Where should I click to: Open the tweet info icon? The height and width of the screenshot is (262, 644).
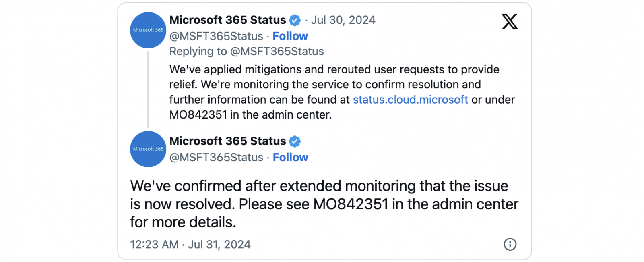coord(510,244)
